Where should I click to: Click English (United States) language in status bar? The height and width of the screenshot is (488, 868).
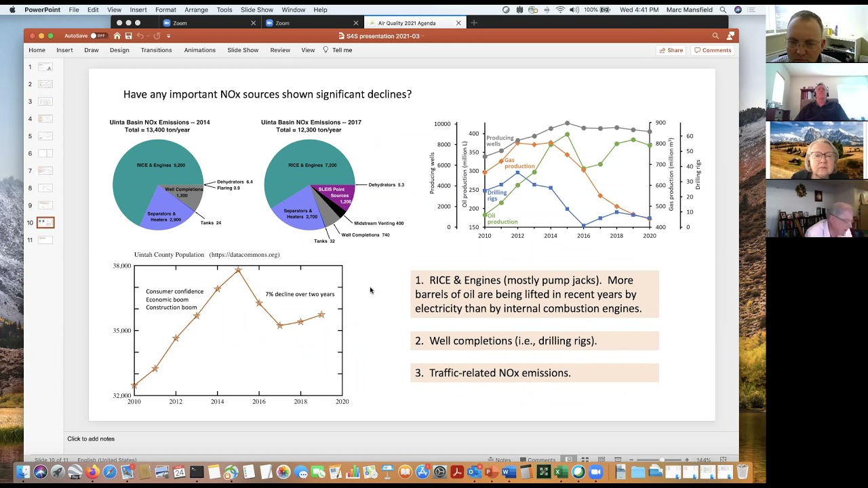106,460
